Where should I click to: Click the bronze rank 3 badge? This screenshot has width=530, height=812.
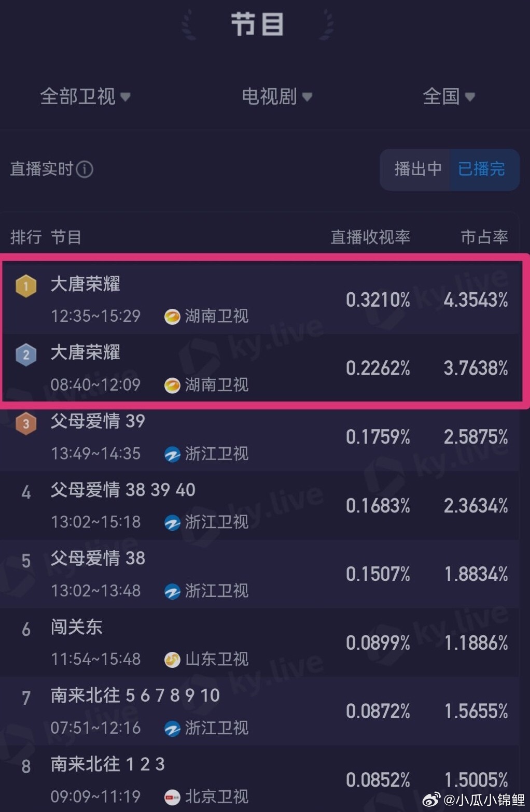[x=26, y=423]
